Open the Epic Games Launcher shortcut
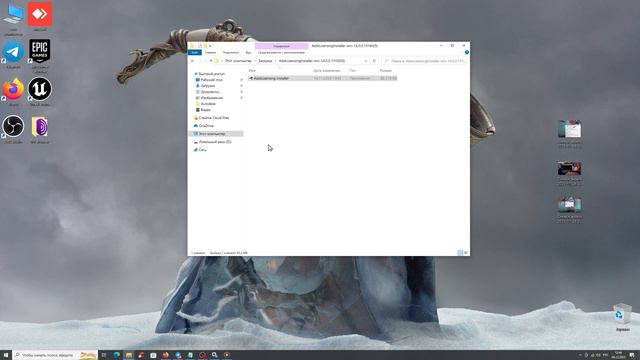The height and width of the screenshot is (360, 640). (x=40, y=55)
